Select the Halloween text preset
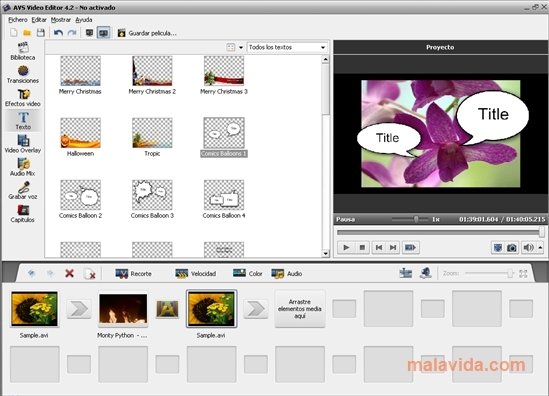549x396 pixels. (x=80, y=137)
